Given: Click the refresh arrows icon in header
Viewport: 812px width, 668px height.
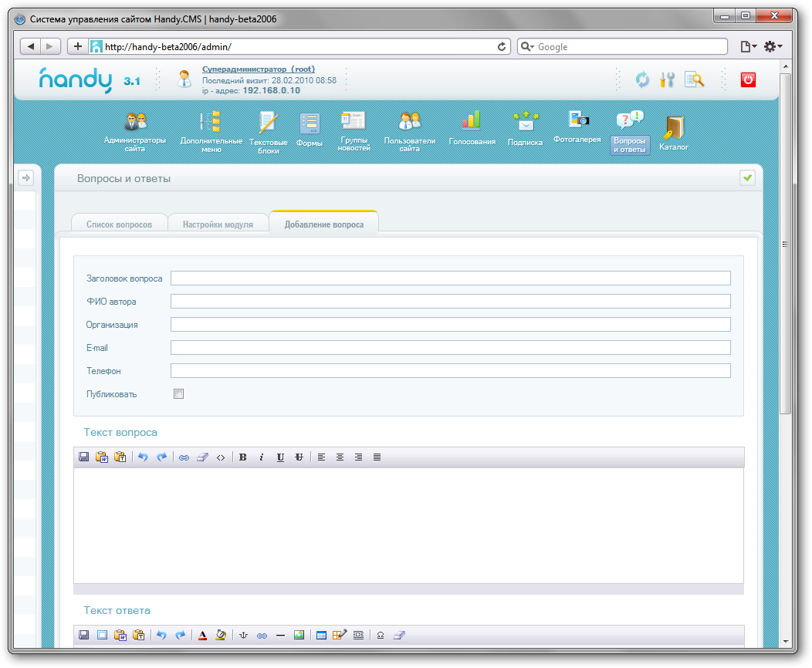Looking at the screenshot, I should tap(642, 79).
